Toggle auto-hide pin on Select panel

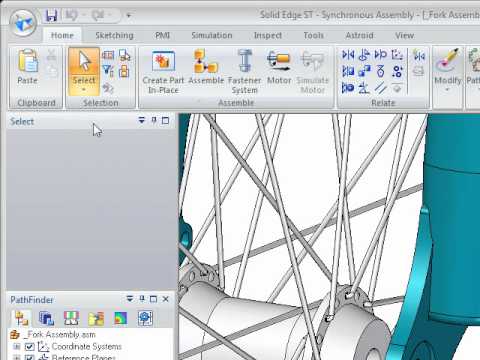point(154,120)
